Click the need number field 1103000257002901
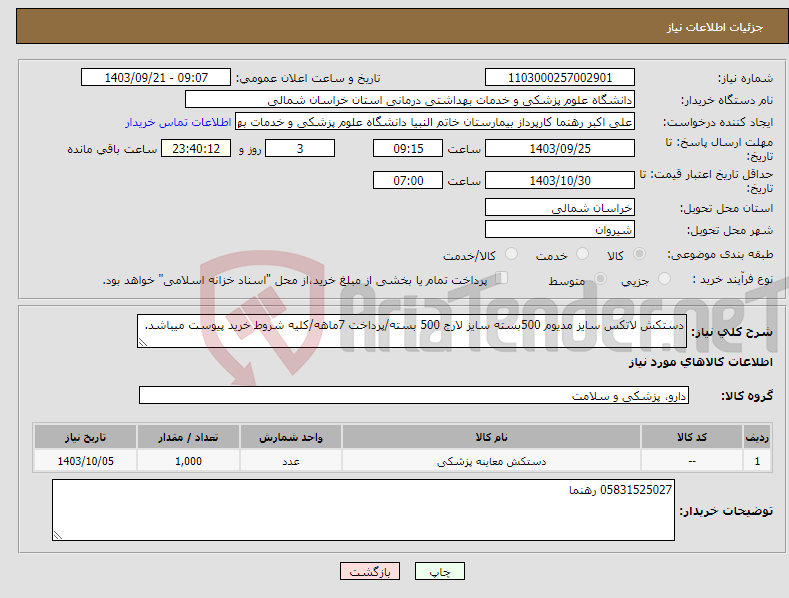 (x=560, y=78)
